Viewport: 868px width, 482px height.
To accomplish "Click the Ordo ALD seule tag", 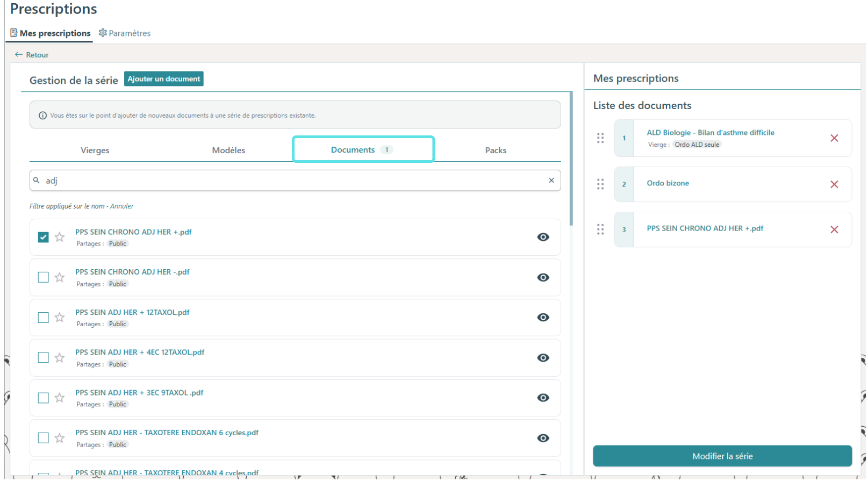I will point(697,145).
